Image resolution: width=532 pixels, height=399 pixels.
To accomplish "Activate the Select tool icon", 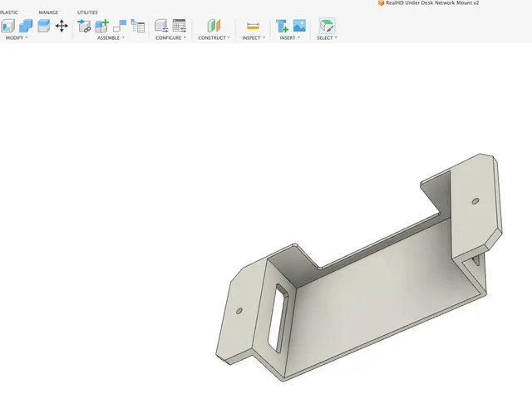I will click(x=327, y=26).
